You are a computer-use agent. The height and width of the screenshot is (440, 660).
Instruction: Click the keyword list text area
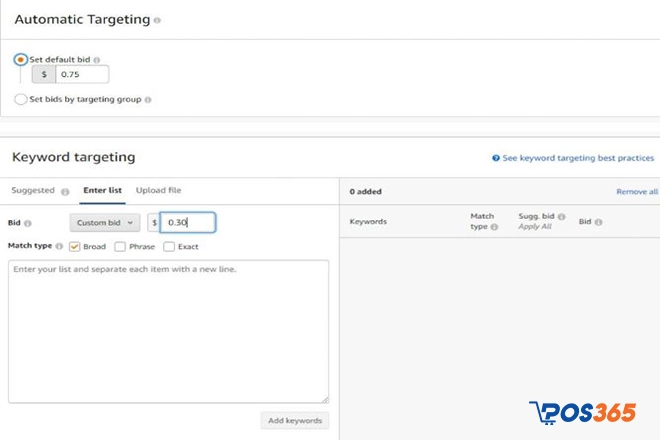point(168,332)
